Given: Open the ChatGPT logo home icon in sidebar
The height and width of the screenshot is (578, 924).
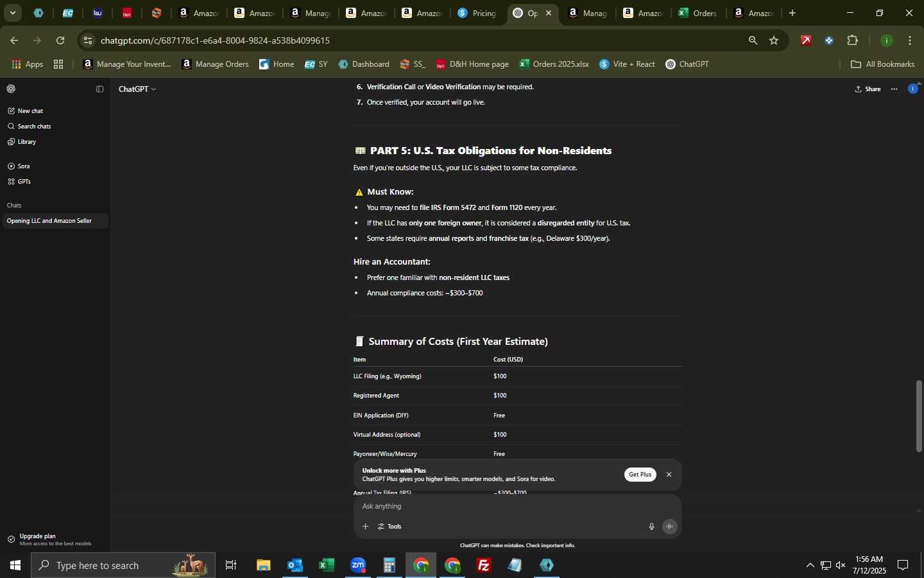Looking at the screenshot, I should 11,89.
